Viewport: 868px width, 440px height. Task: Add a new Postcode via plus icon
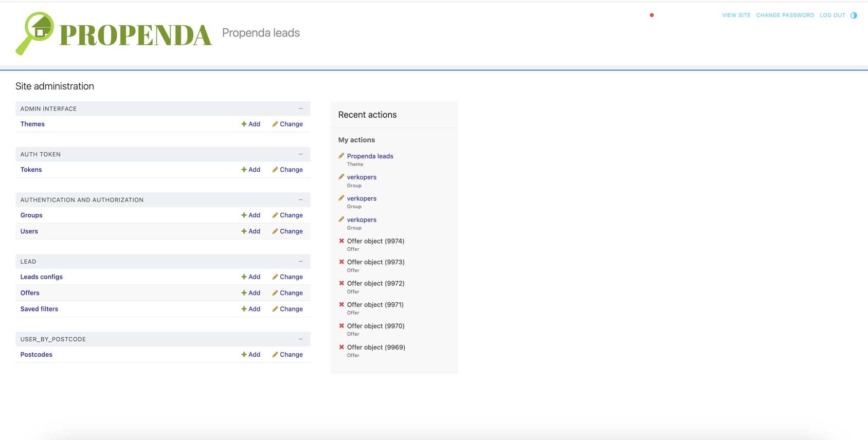[244, 355]
